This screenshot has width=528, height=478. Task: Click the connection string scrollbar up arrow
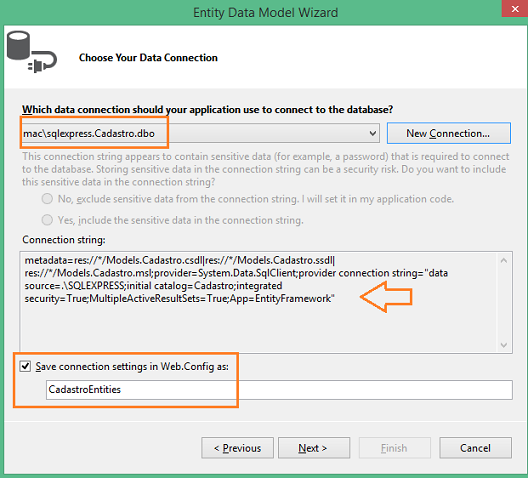tap(504, 261)
